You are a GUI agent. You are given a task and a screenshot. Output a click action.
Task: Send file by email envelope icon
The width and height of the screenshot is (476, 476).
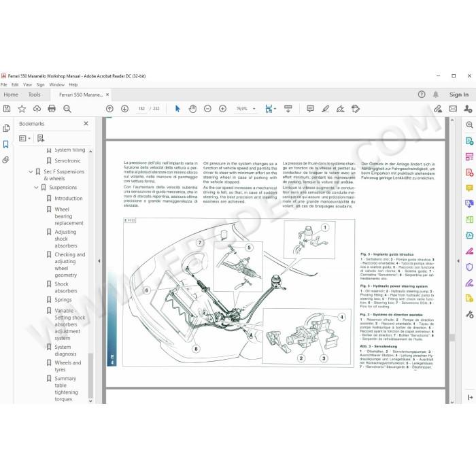453,109
